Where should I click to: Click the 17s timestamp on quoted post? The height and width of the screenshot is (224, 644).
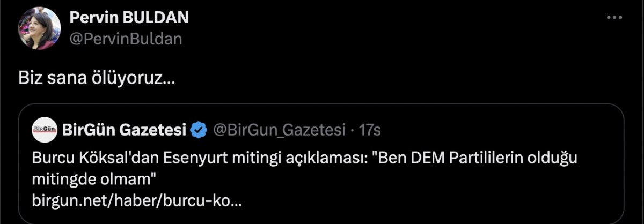pos(370,130)
